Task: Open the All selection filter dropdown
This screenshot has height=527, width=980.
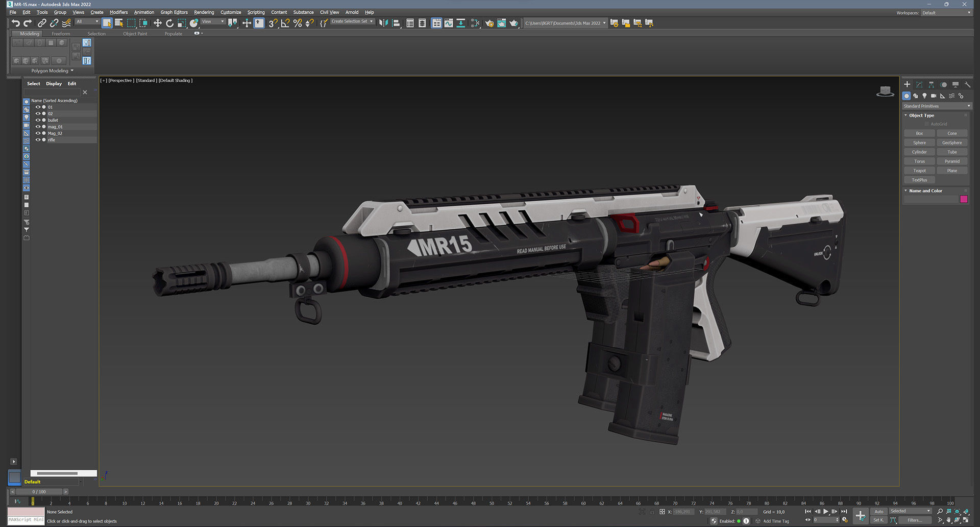Action: 87,21
